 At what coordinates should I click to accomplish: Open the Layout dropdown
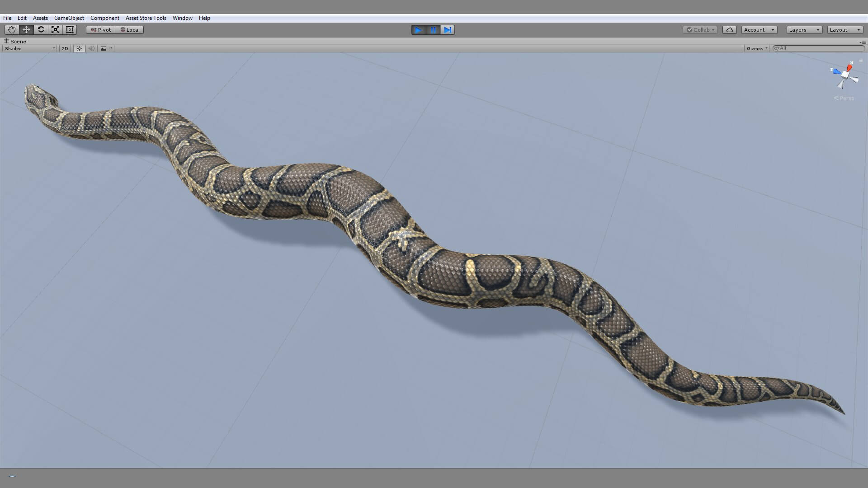coord(844,30)
